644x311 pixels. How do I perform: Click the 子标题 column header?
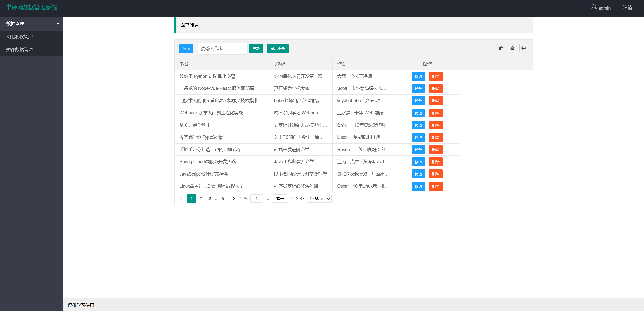[x=301, y=64]
